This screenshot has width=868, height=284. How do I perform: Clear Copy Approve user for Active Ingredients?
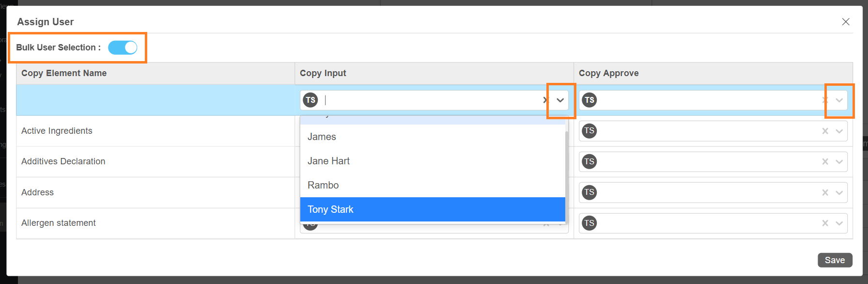coord(825,131)
